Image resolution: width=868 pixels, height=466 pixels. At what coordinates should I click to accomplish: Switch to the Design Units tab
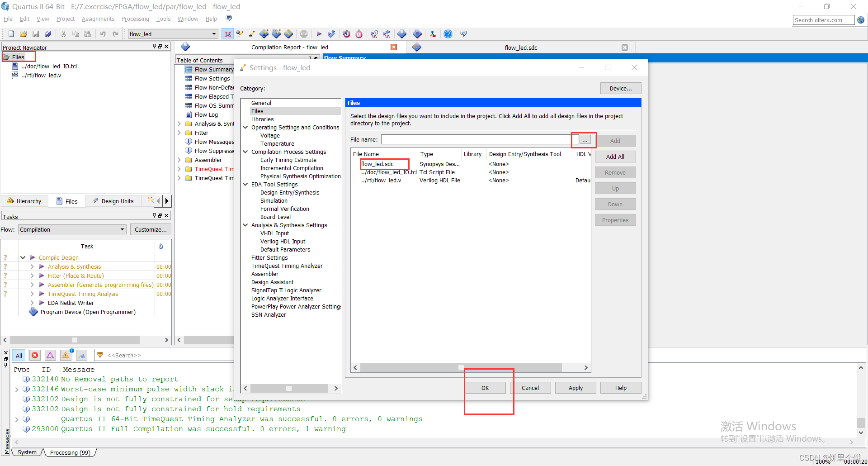pos(113,201)
